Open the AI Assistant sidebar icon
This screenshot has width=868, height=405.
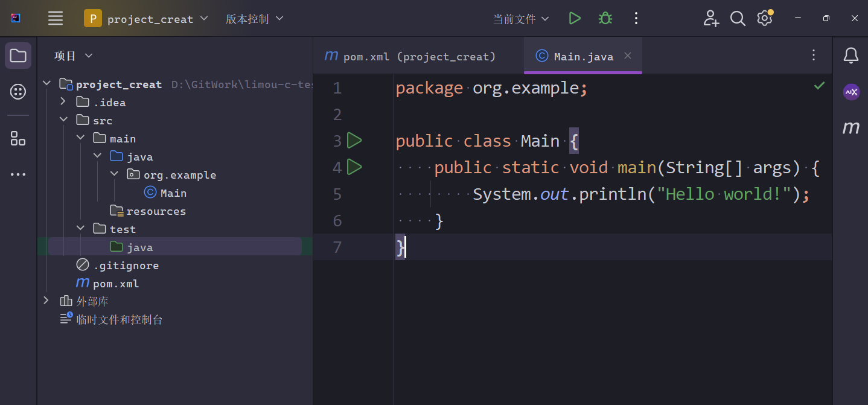(x=850, y=92)
